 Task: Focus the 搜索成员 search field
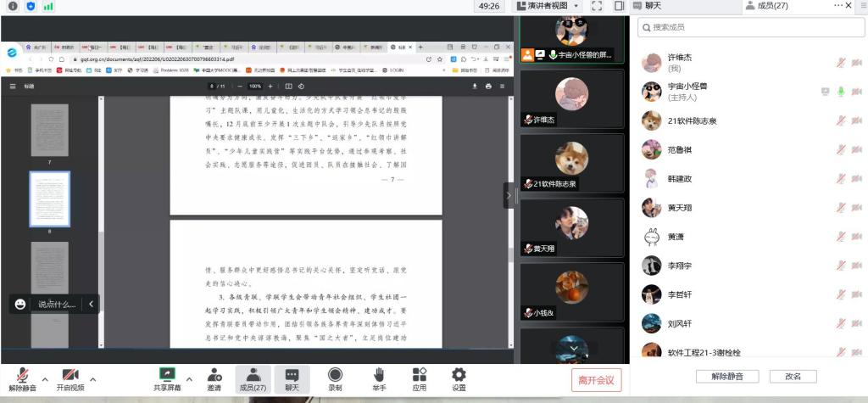pyautogui.click(x=749, y=27)
